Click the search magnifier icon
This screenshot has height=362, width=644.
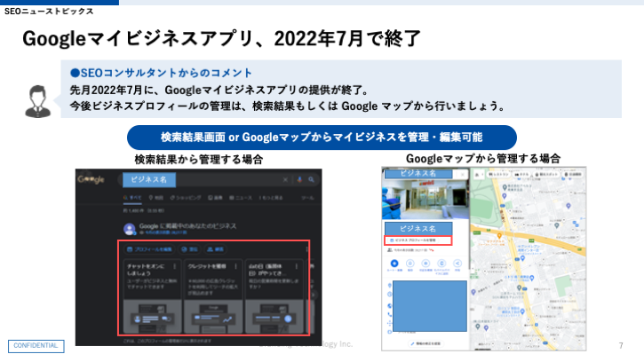(311, 179)
